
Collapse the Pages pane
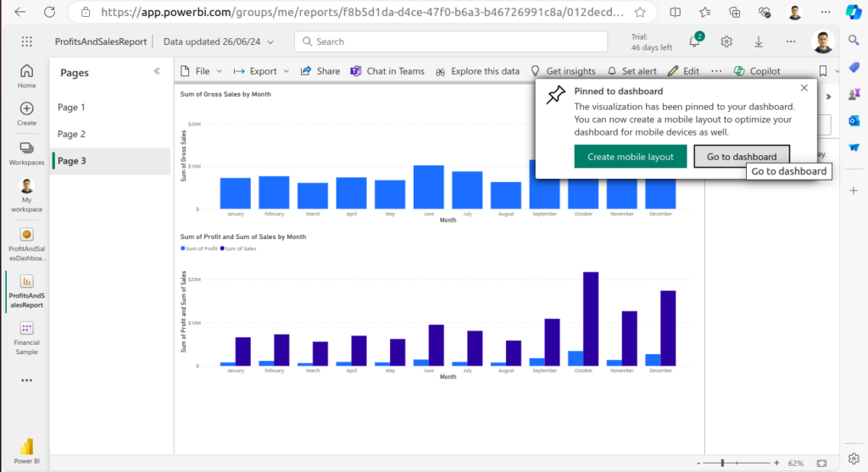coord(157,72)
